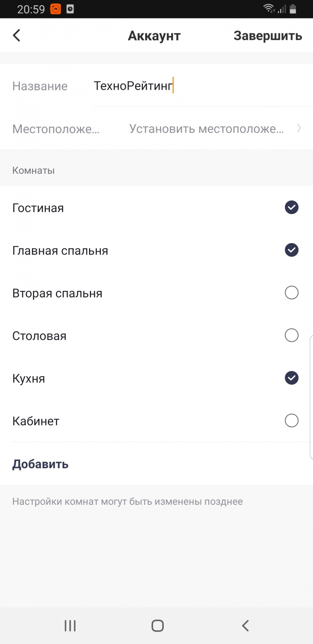313x644 pixels.
Task: Uncheck the Гостиная room checkbox
Action: click(292, 207)
